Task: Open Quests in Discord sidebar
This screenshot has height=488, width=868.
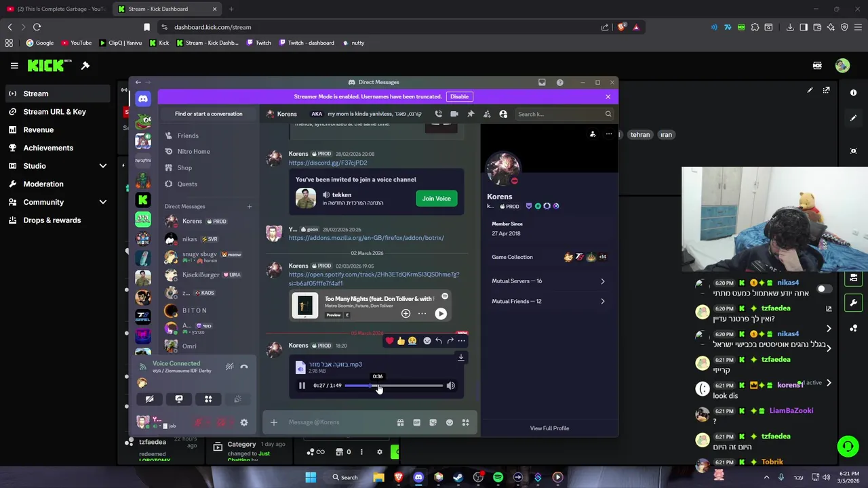Action: pyautogui.click(x=208, y=184)
